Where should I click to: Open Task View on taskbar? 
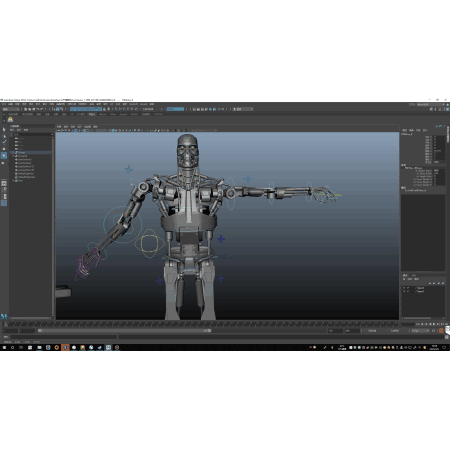coord(21,347)
